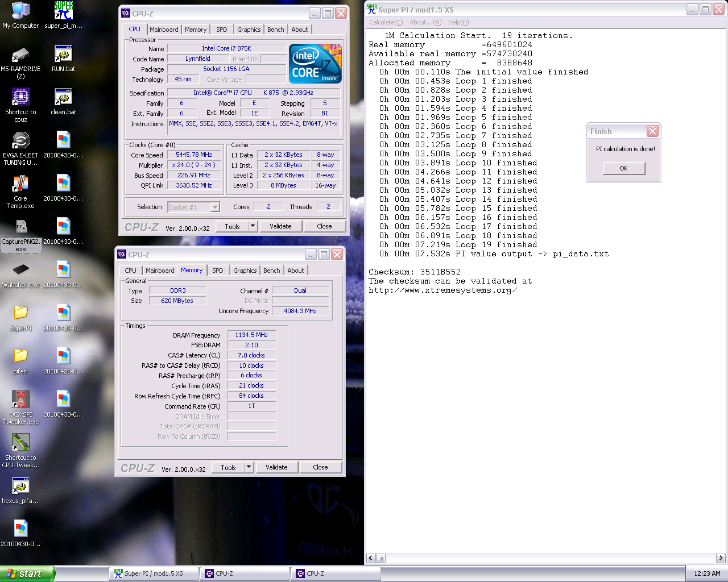Open SuperPI folder on desktop
Viewport: 728px width, 582px height.
coord(20,318)
